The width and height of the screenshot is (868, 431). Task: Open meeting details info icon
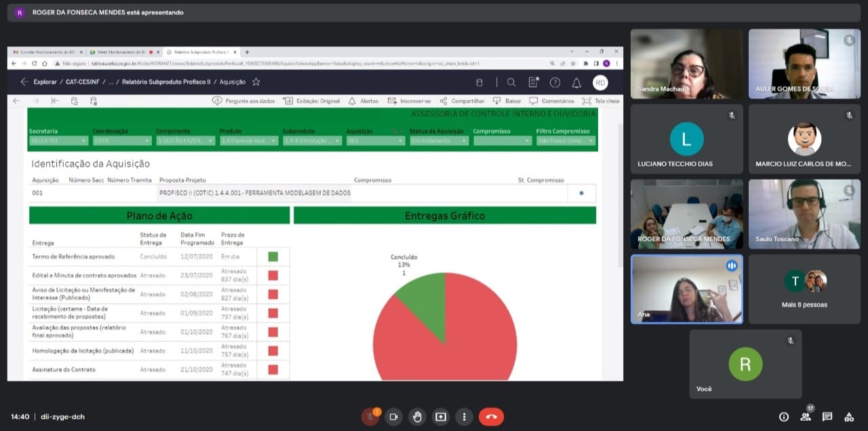[x=784, y=417]
